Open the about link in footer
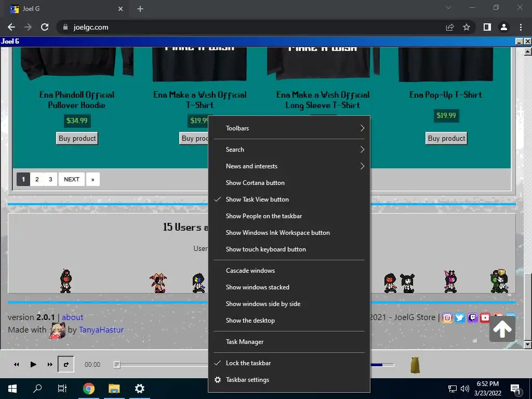The width and height of the screenshot is (532, 399). 72,317
